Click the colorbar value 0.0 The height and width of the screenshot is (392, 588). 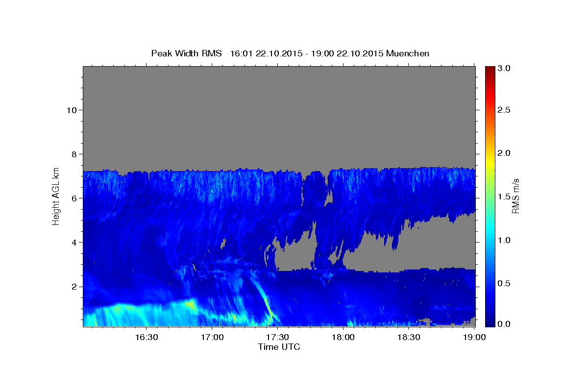(505, 324)
